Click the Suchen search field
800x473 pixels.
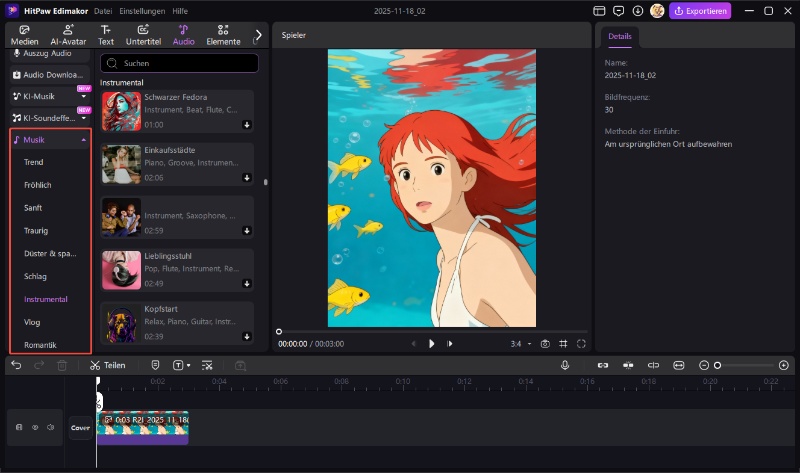(x=179, y=63)
